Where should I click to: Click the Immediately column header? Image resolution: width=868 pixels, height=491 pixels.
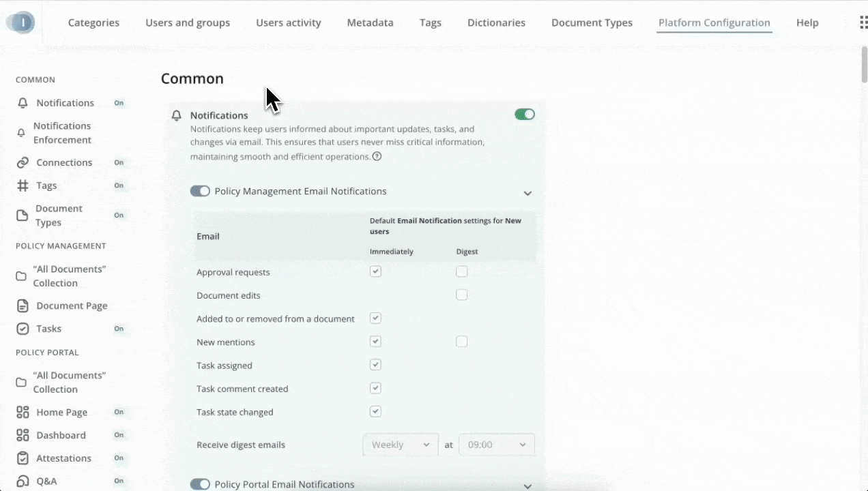click(392, 252)
